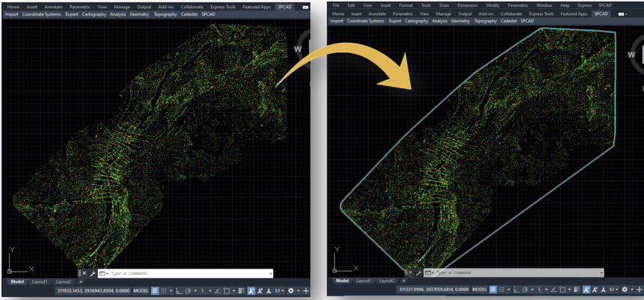Toggle ortho mode in left window status bar
This screenshot has height=300, width=644.
tap(179, 290)
